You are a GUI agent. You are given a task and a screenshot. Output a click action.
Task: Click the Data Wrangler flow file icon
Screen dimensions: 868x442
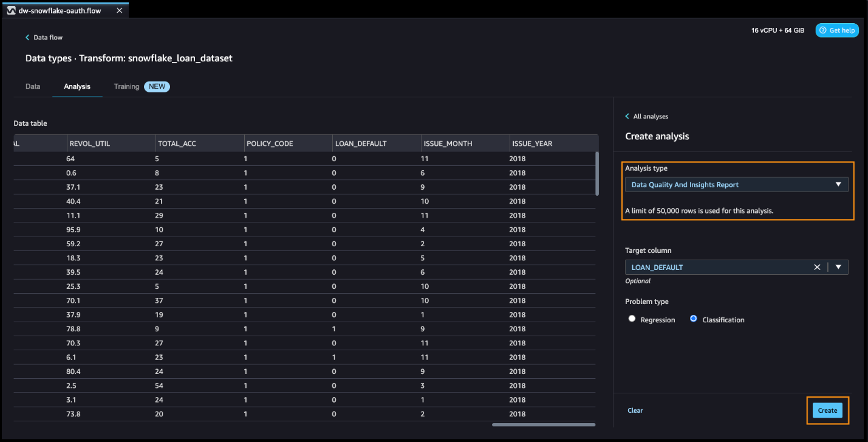tap(11, 11)
